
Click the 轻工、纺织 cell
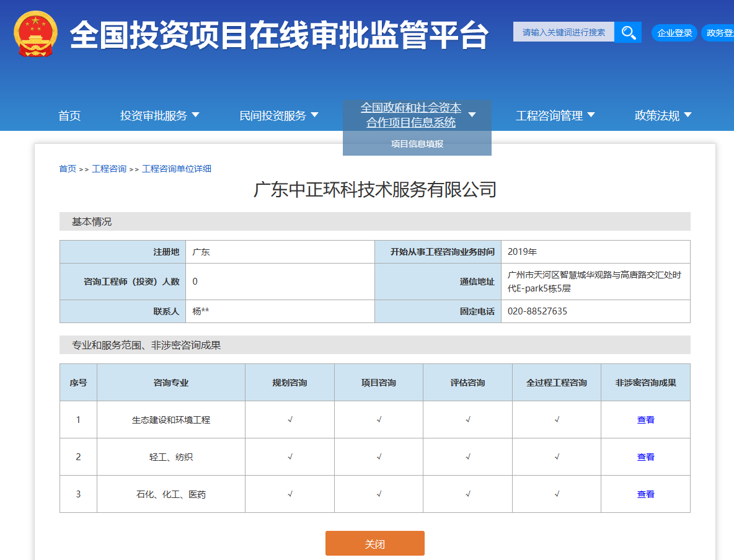[171, 457]
